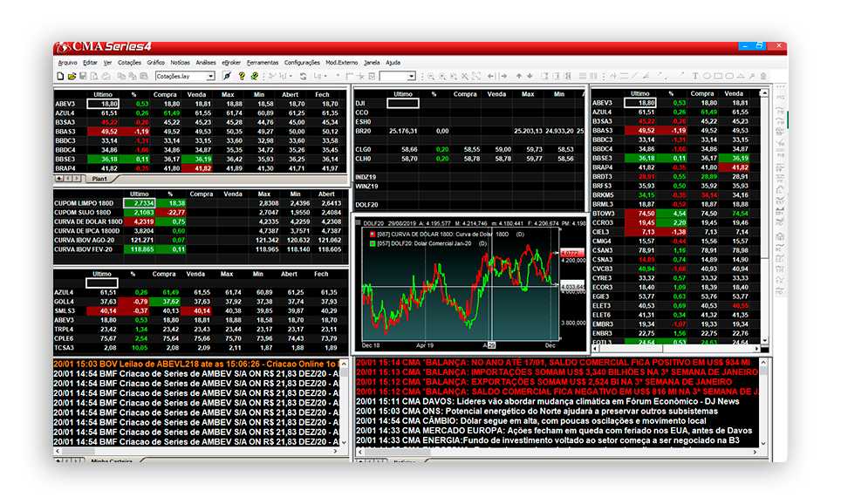This screenshot has width=841, height=504.
Task: Click the down arrow of the right news scrollbar
Action: (763, 444)
